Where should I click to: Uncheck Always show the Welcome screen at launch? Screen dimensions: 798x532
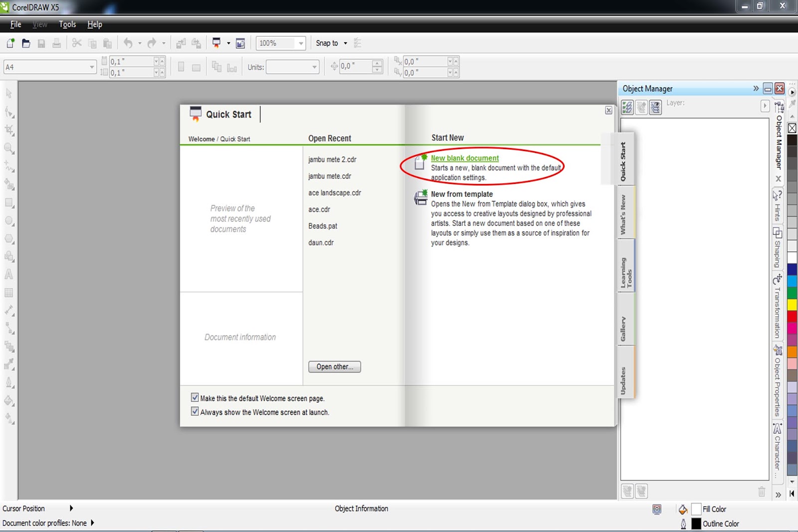click(195, 412)
